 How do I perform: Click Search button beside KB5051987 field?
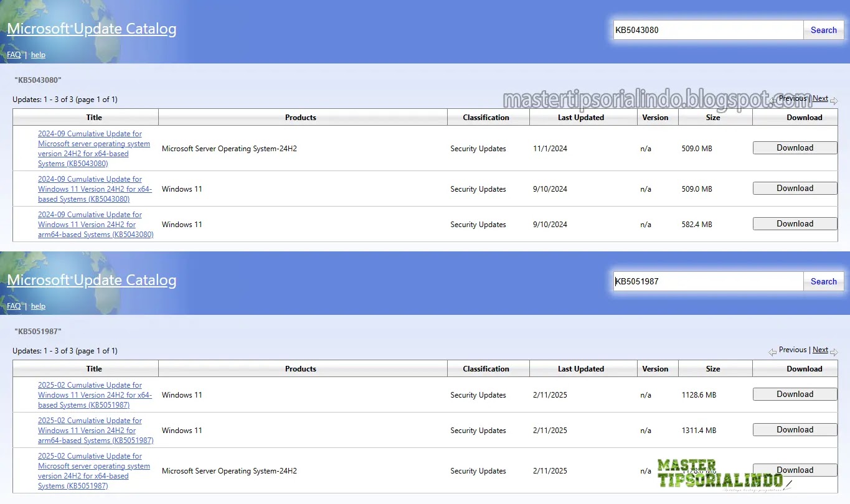(x=823, y=281)
